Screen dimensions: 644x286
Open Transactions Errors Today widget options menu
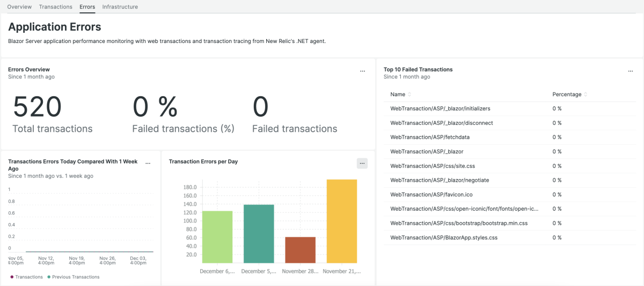(x=148, y=163)
